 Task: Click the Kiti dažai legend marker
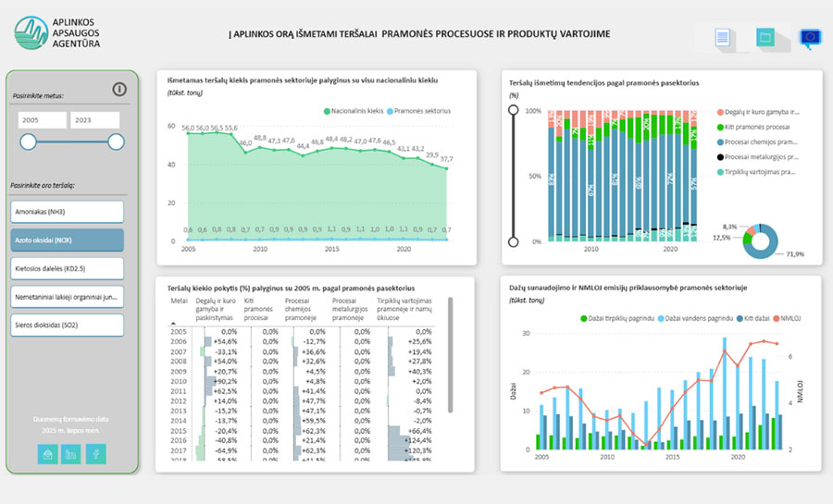point(740,319)
